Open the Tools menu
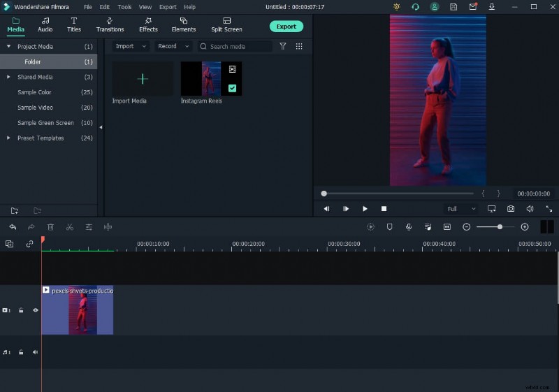This screenshot has height=392, width=559. pos(124,7)
